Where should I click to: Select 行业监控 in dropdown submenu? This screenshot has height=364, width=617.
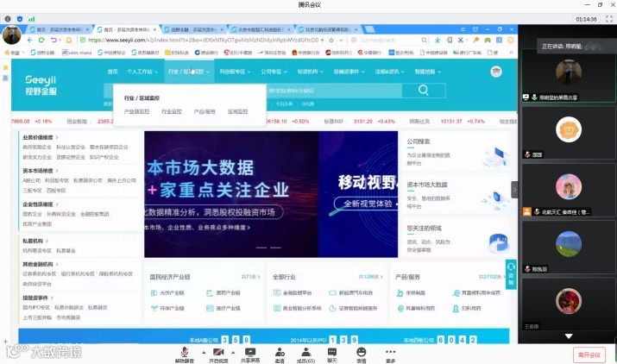(x=172, y=112)
